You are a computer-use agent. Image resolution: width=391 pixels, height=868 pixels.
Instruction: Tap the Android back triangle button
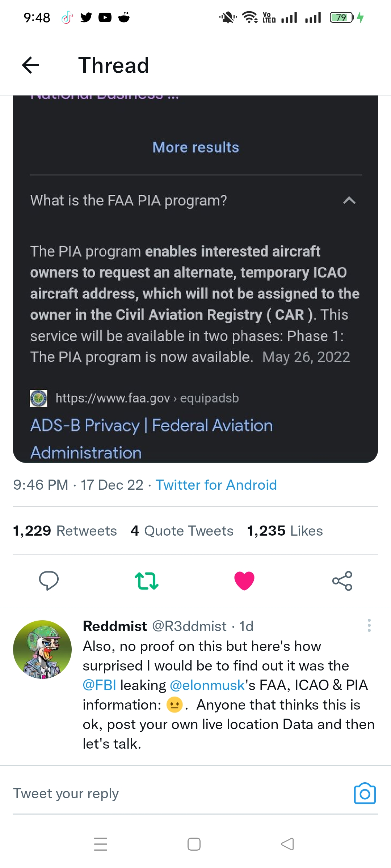[287, 844]
